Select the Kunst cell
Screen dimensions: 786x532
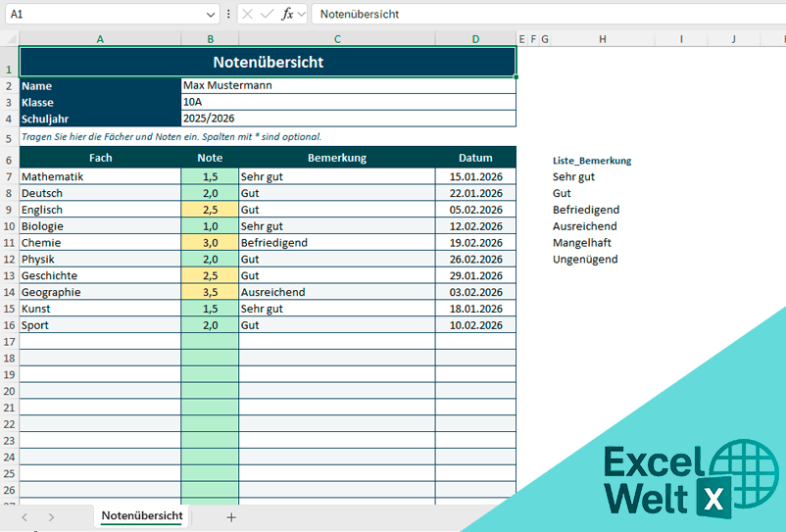[100, 309]
